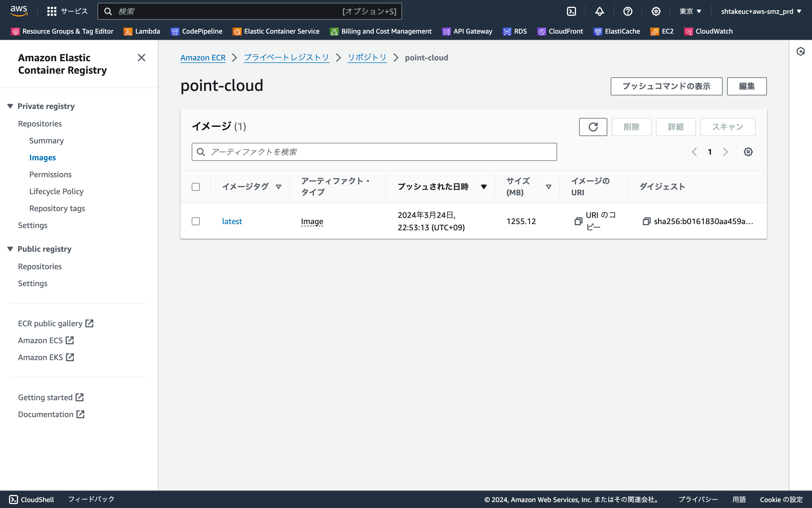Focus the artifact search field

coord(374,152)
